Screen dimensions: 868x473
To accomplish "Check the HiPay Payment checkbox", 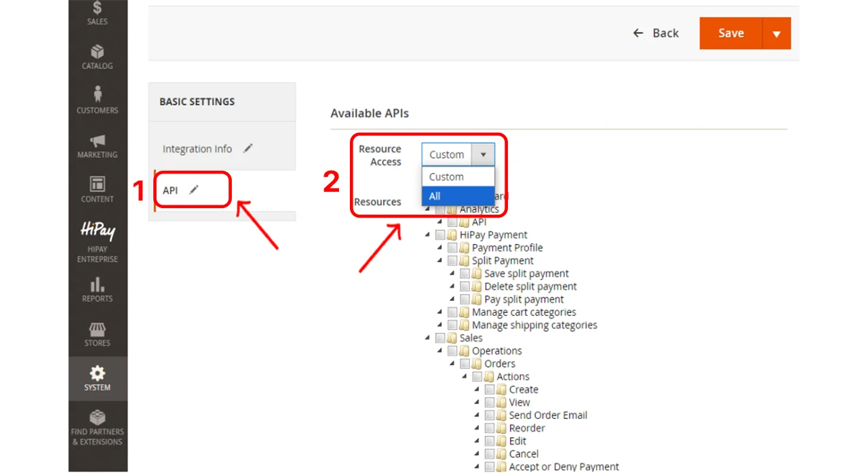I will (x=440, y=235).
